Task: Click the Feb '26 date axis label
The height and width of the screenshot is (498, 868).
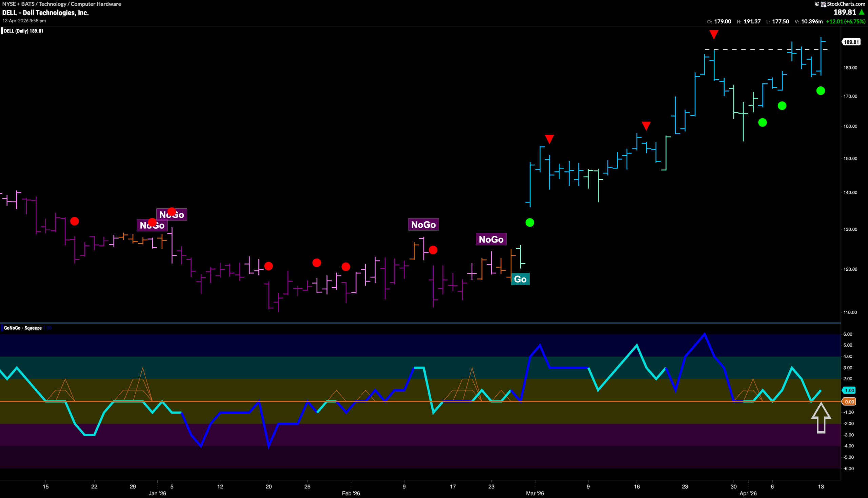Action: (x=351, y=493)
